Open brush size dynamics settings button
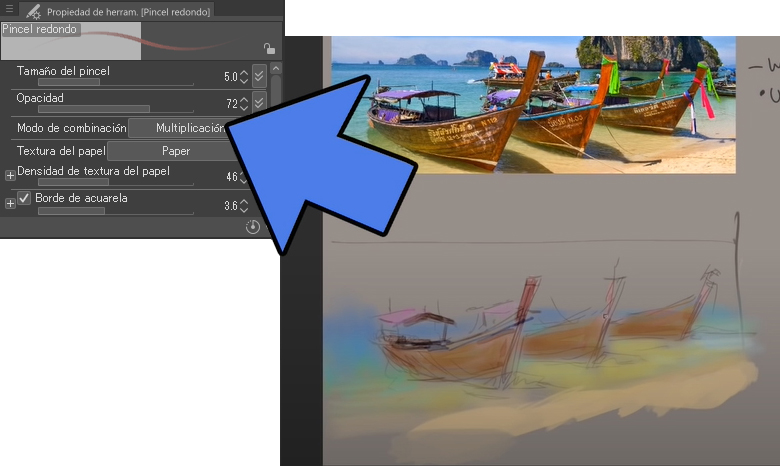Image resolution: width=780 pixels, height=466 pixels. (x=259, y=76)
